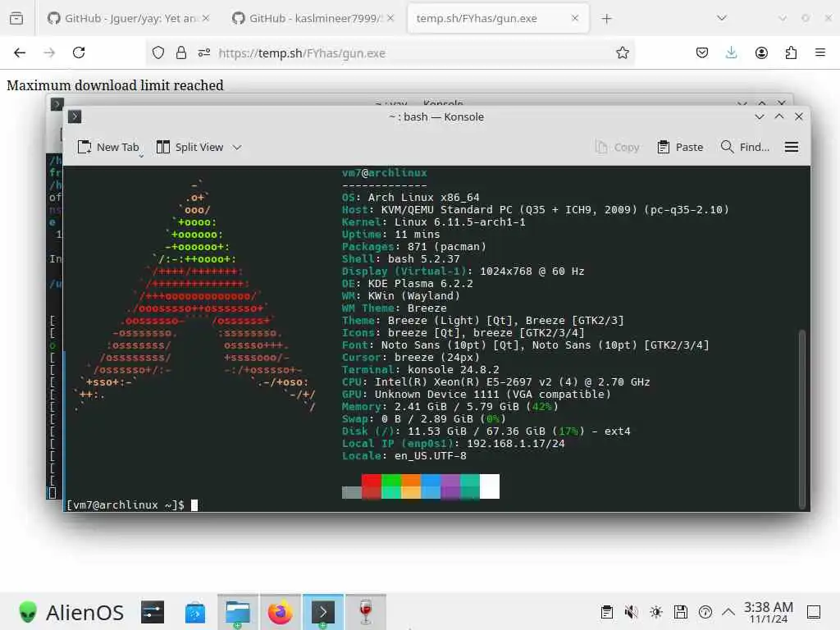
Task: Open updates notifier tray icon
Action: tap(705, 612)
